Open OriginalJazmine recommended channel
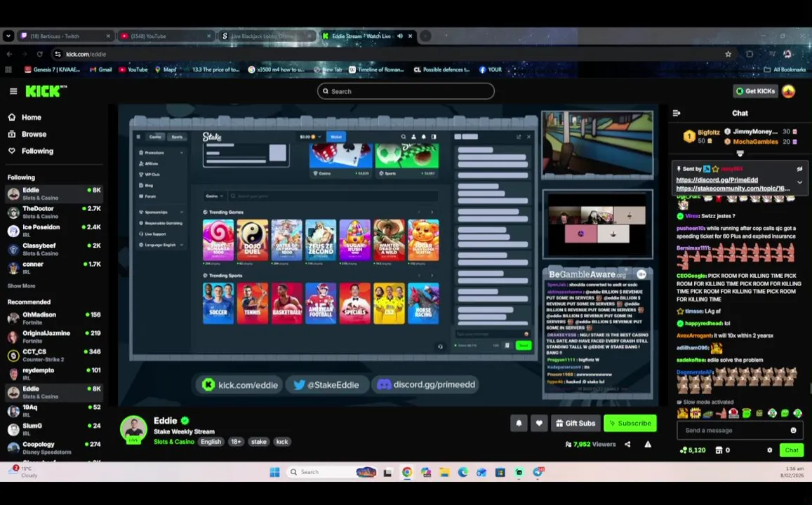812x505 pixels. (x=54, y=337)
